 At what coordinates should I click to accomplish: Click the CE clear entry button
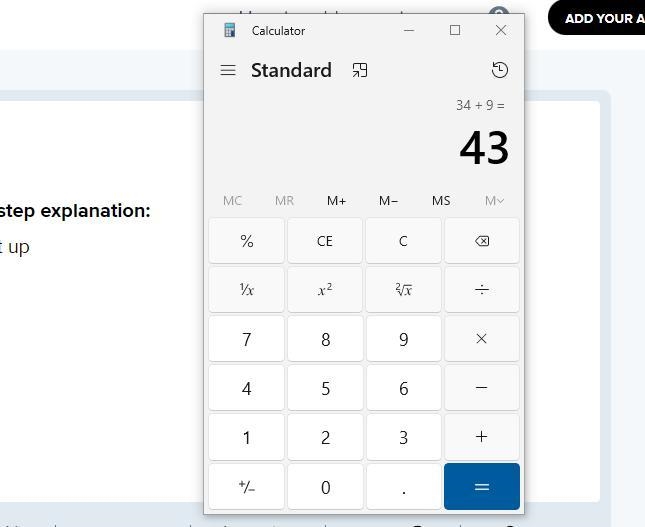[x=325, y=241]
